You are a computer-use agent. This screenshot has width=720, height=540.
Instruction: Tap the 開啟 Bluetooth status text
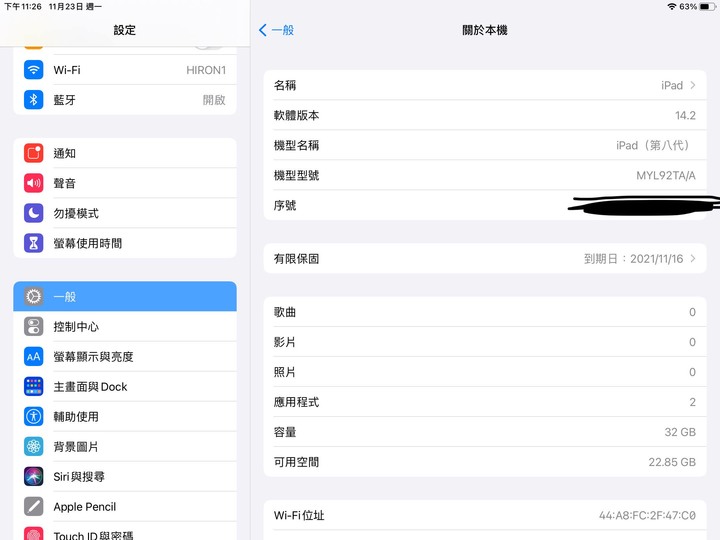click(x=214, y=100)
